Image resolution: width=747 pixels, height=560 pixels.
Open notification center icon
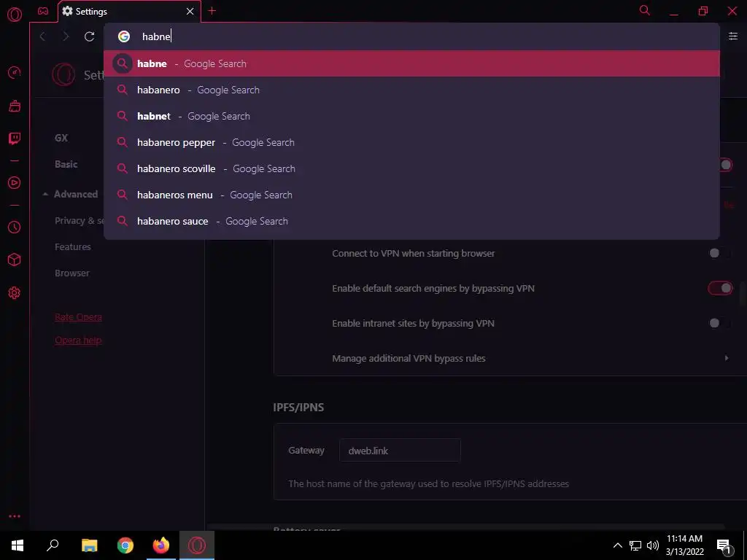pyautogui.click(x=724, y=545)
